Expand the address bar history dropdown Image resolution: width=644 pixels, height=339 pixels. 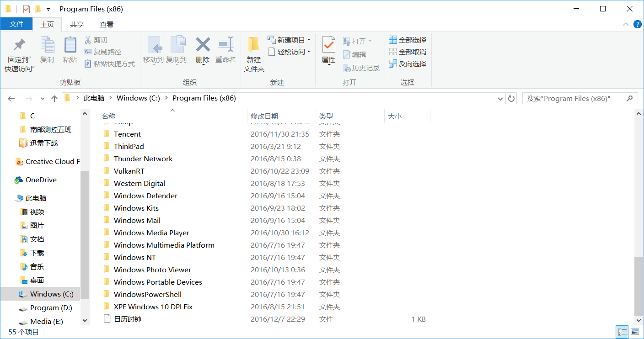point(500,98)
